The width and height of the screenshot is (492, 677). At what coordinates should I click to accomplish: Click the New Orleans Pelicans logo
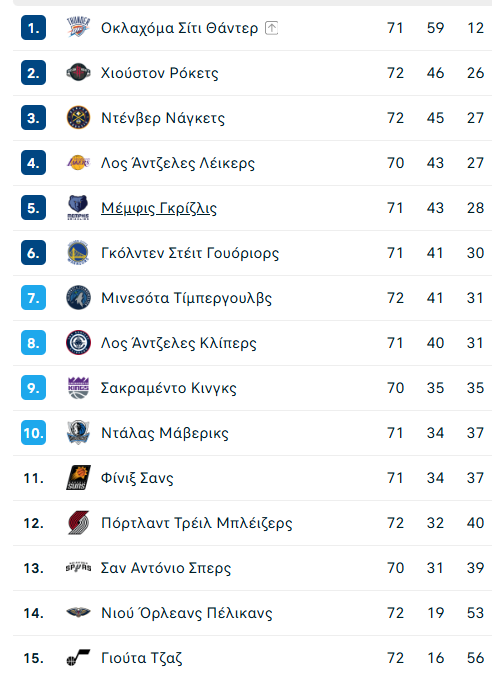coord(78,612)
